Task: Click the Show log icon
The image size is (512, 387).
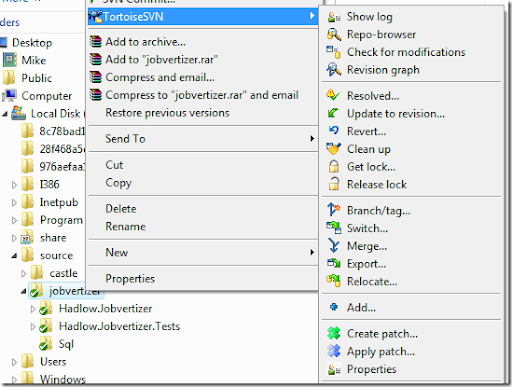Action: pyautogui.click(x=334, y=17)
